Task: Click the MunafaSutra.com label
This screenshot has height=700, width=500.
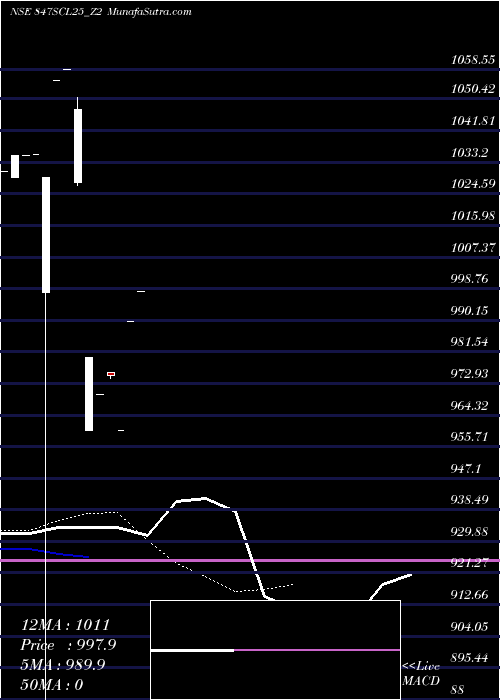Action: tap(149, 12)
